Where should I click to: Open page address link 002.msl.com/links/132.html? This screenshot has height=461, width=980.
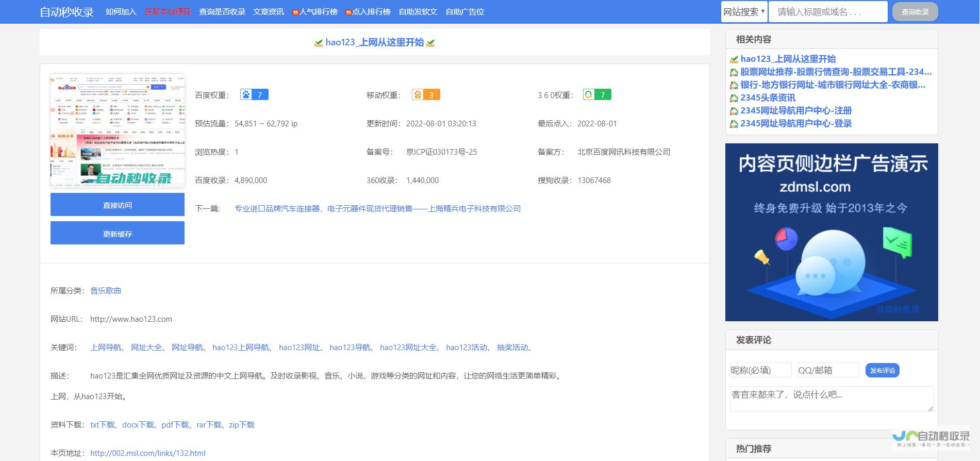148,453
